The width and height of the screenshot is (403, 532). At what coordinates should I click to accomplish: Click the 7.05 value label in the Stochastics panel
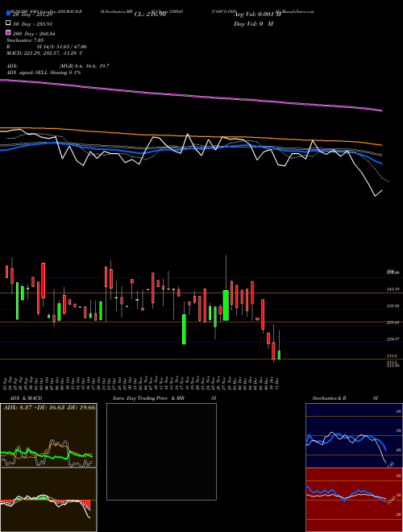[x=391, y=463]
